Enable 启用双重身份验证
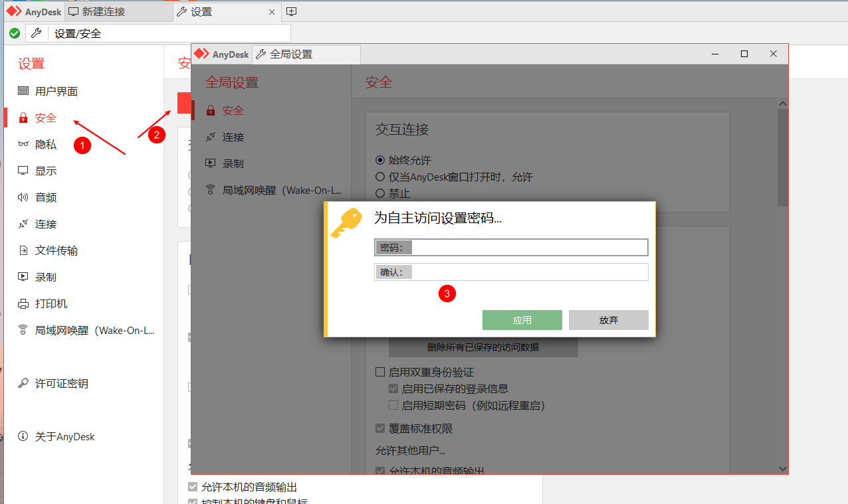 coord(380,372)
